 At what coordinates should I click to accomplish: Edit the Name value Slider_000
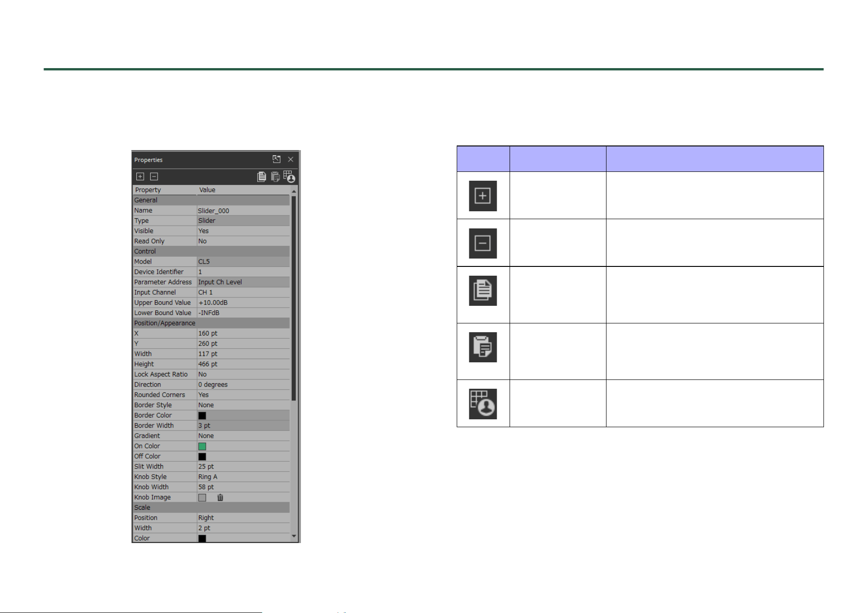[x=243, y=210]
